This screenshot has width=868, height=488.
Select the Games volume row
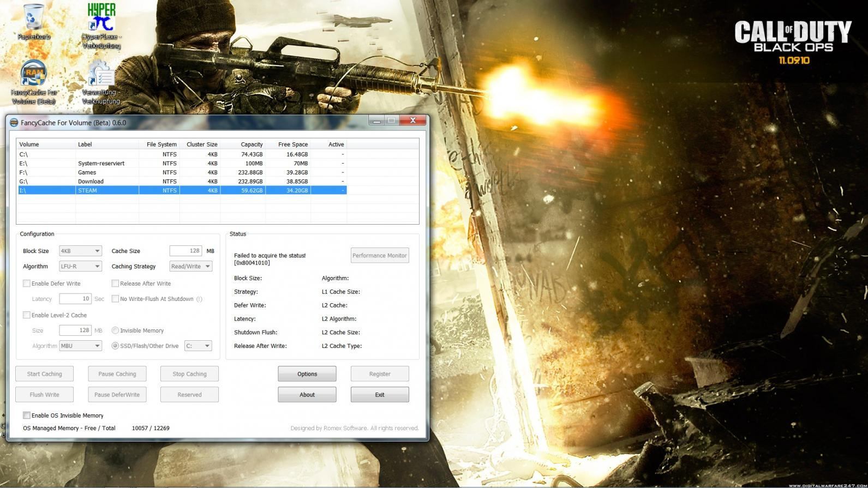click(x=182, y=172)
